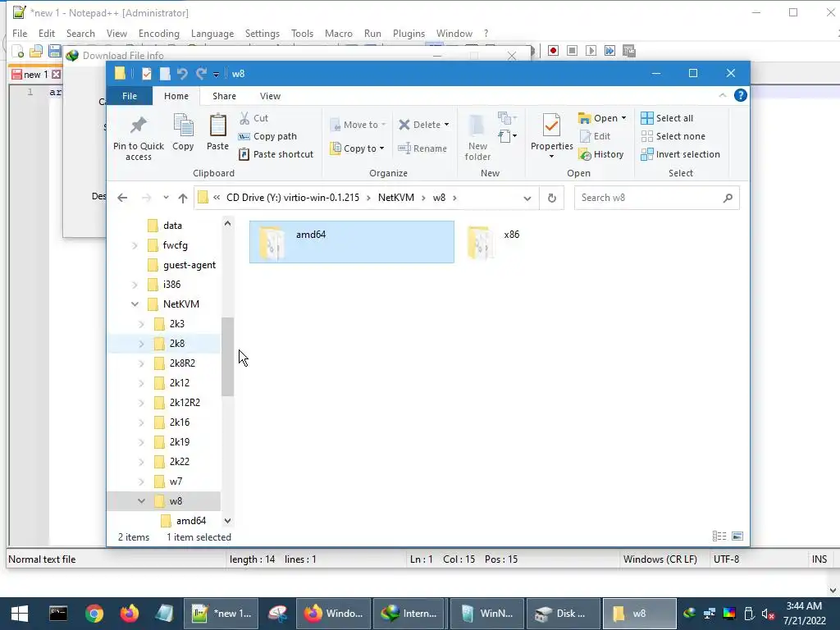Open Customize Quick Access Toolbar dropdown
The width and height of the screenshot is (840, 630).
(x=216, y=74)
